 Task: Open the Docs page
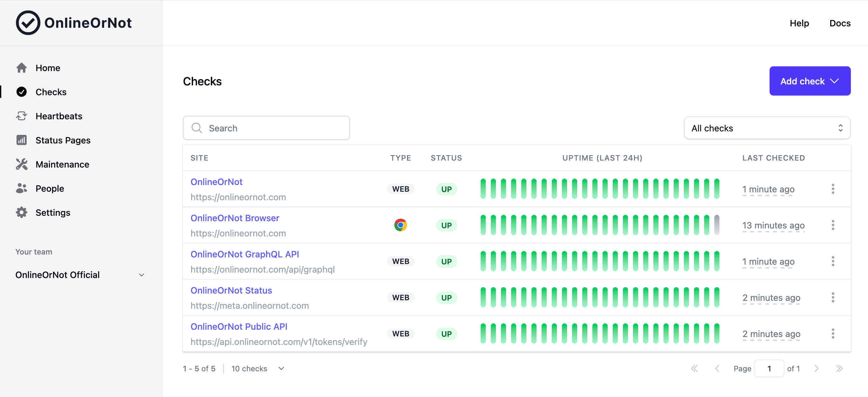(840, 23)
